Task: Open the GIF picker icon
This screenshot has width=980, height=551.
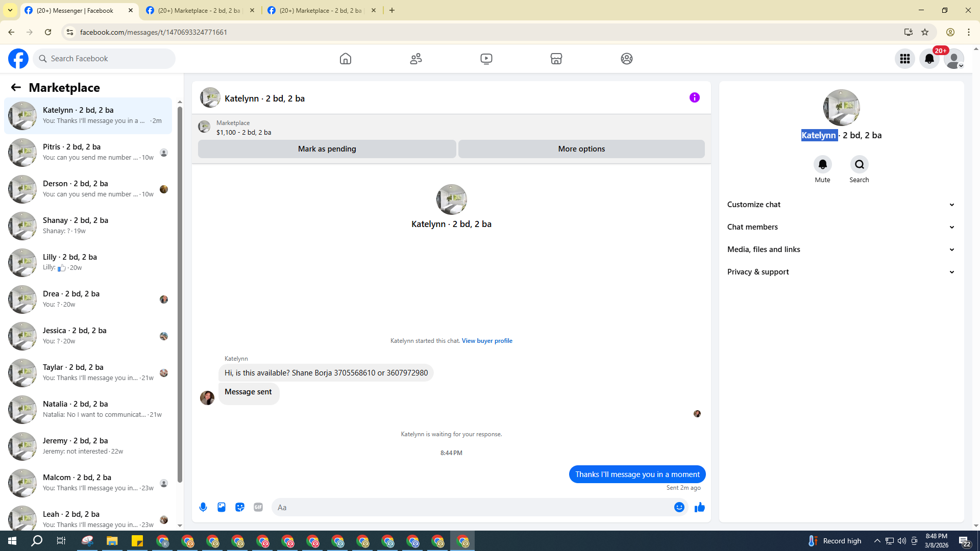Action: tap(258, 507)
